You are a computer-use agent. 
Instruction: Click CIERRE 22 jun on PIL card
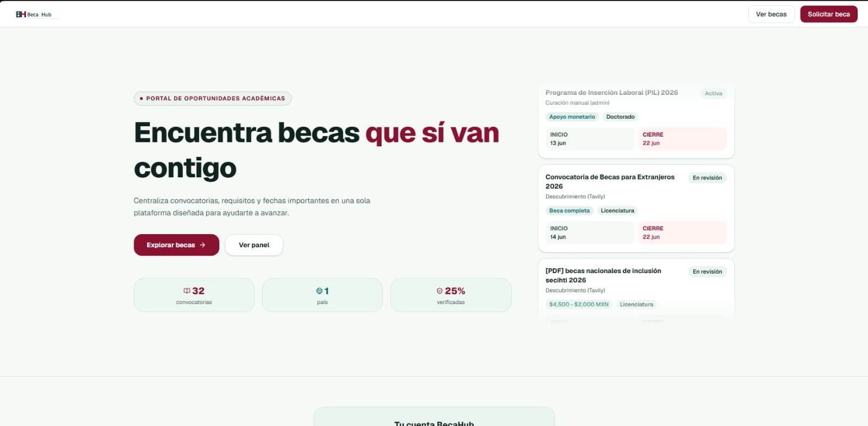pyautogui.click(x=682, y=139)
